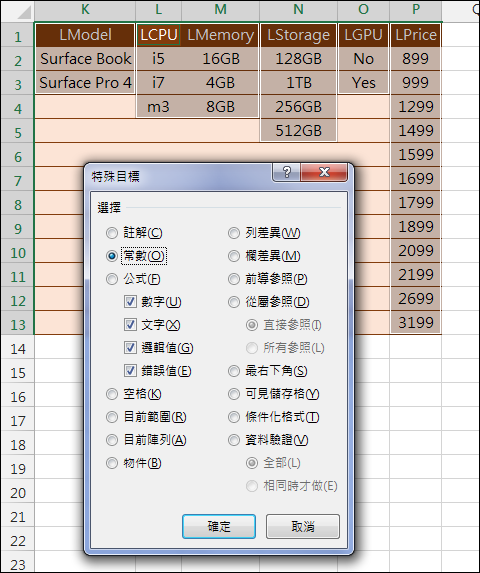Uncheck the 文字(X) checkbox

(152, 325)
